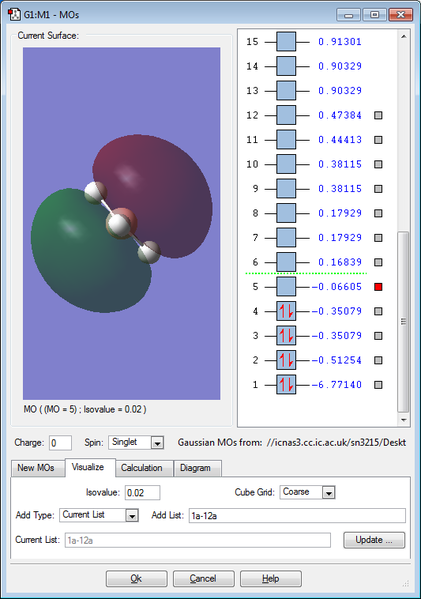Select the occupied orbital box for MO 4
The width and height of the screenshot is (421, 599).
point(286,311)
